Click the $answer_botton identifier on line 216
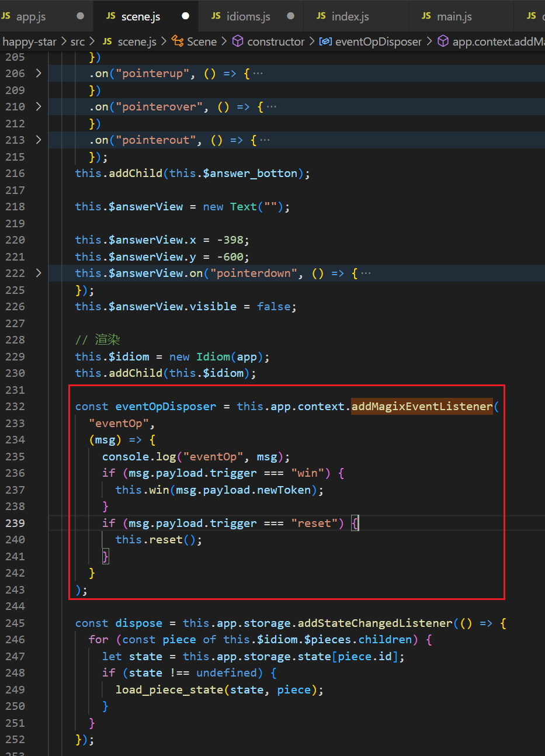Image resolution: width=545 pixels, height=756 pixels. [249, 173]
